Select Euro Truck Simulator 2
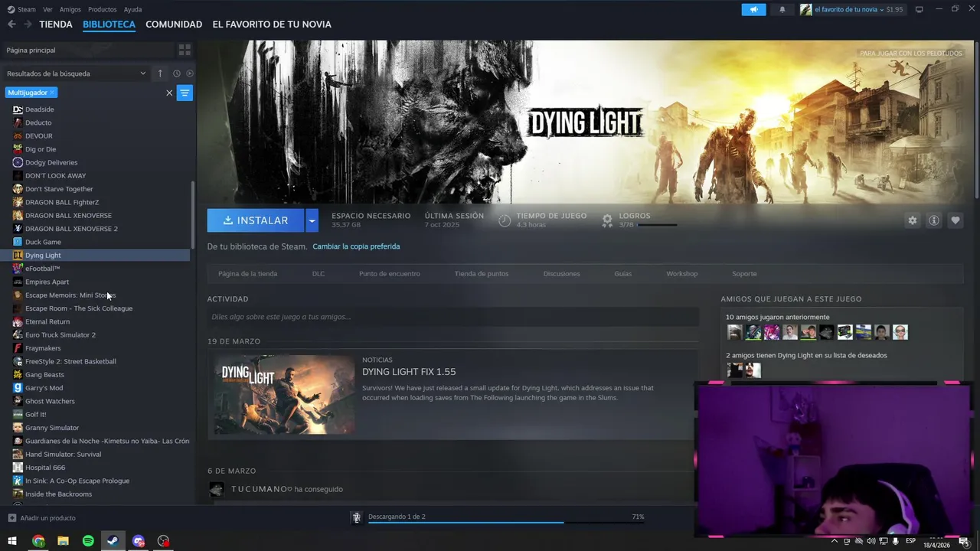This screenshot has width=980, height=551. pos(60,335)
